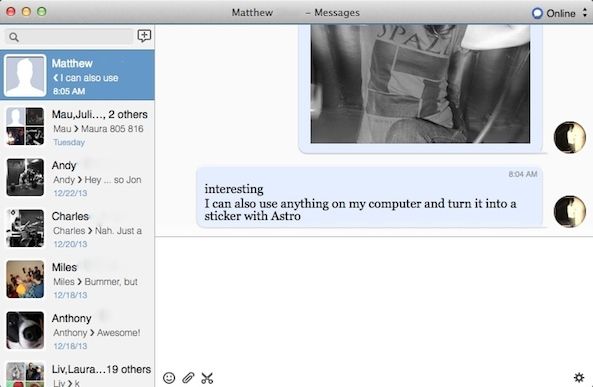The width and height of the screenshot is (593, 387).
Task: Open the black and white photo attachment
Action: click(x=420, y=84)
